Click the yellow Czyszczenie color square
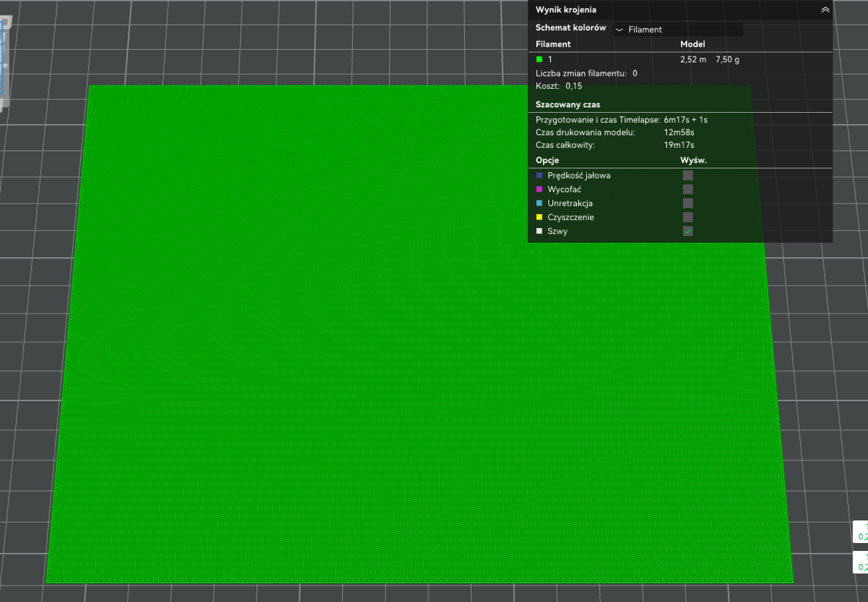This screenshot has width=868, height=602. pos(539,217)
